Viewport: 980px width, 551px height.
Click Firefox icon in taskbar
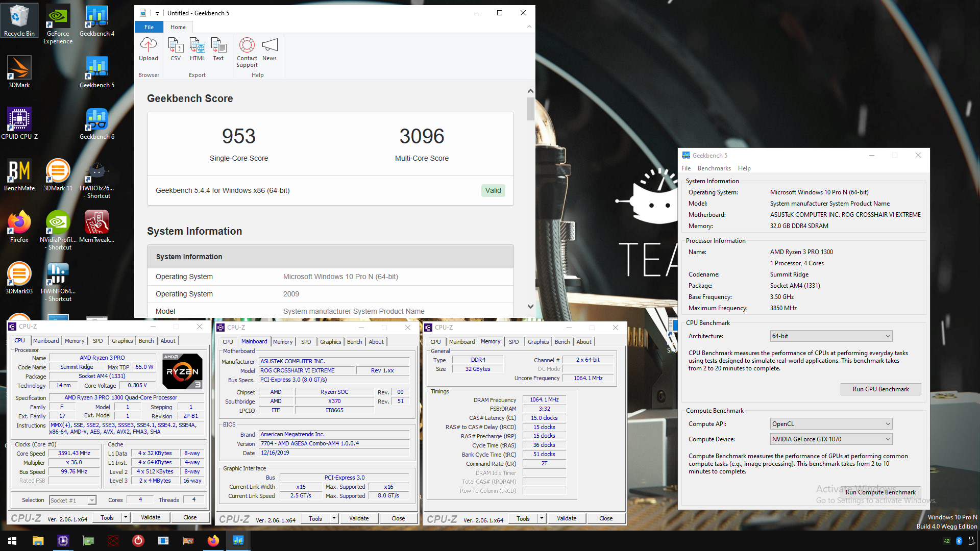pos(213,541)
